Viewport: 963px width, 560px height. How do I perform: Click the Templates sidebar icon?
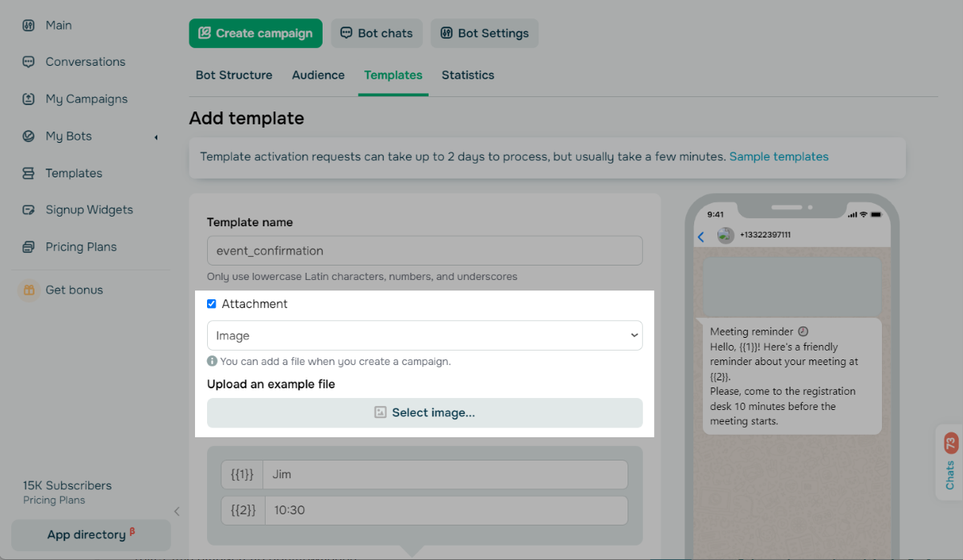pos(29,173)
